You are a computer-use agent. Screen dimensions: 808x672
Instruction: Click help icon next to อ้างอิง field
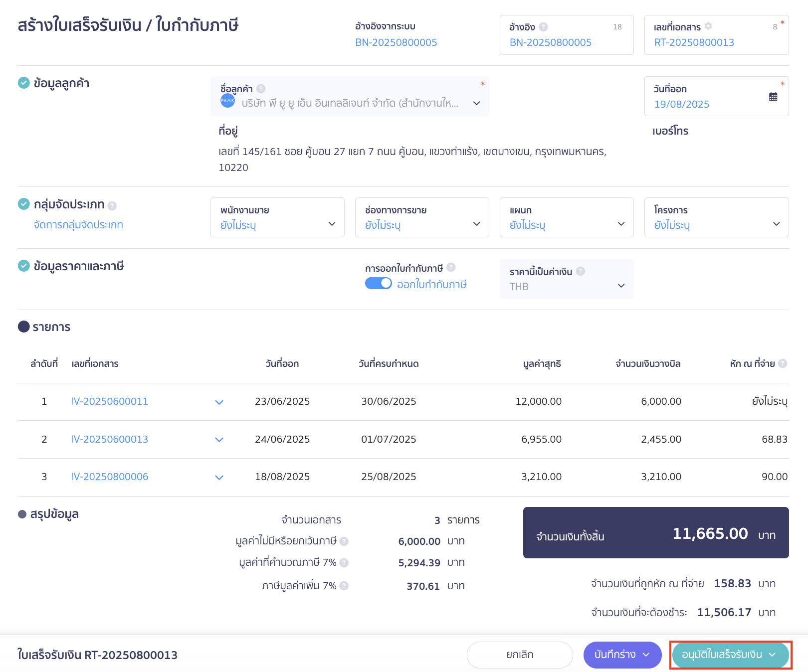(x=544, y=26)
